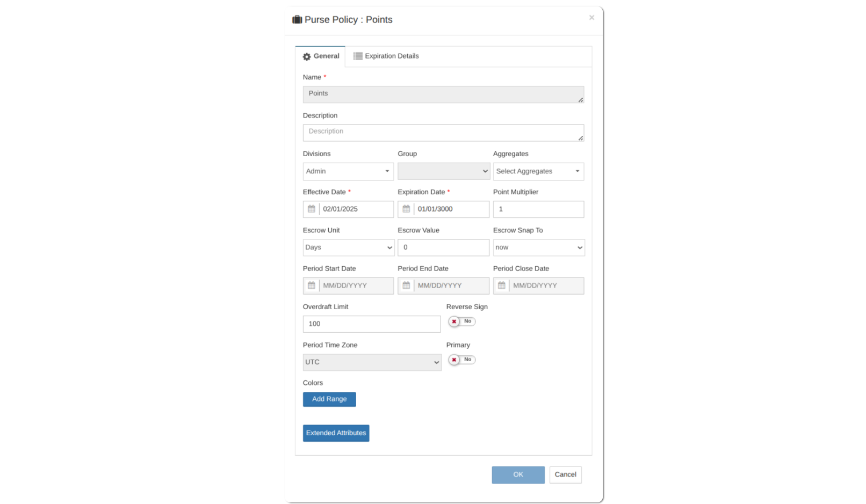866x504 pixels.
Task: Open the Group dropdown
Action: click(x=443, y=172)
